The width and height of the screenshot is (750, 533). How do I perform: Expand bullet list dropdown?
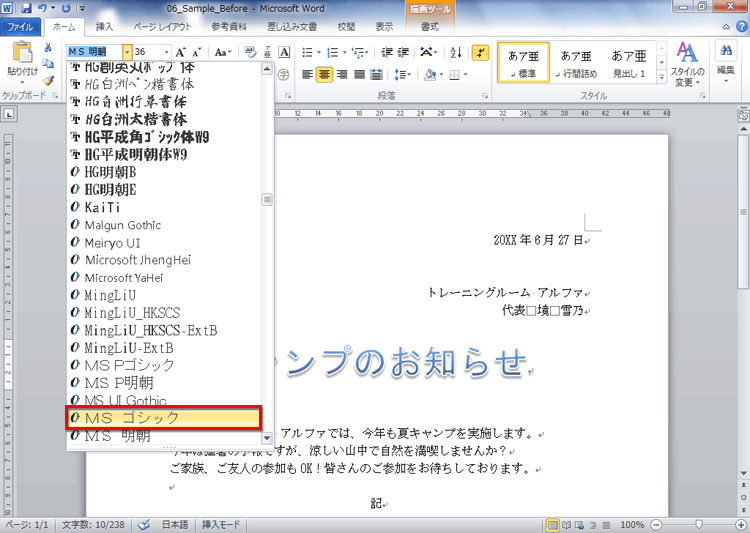[x=319, y=52]
